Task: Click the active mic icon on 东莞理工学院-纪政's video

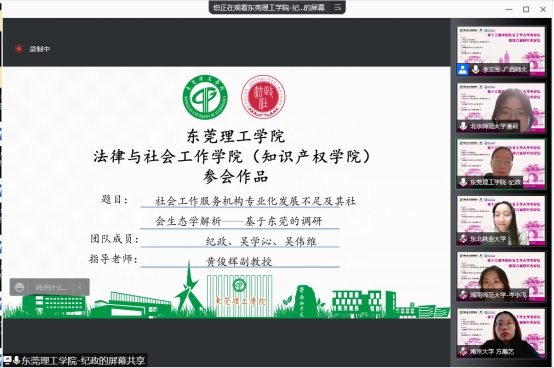Action: pos(463,182)
